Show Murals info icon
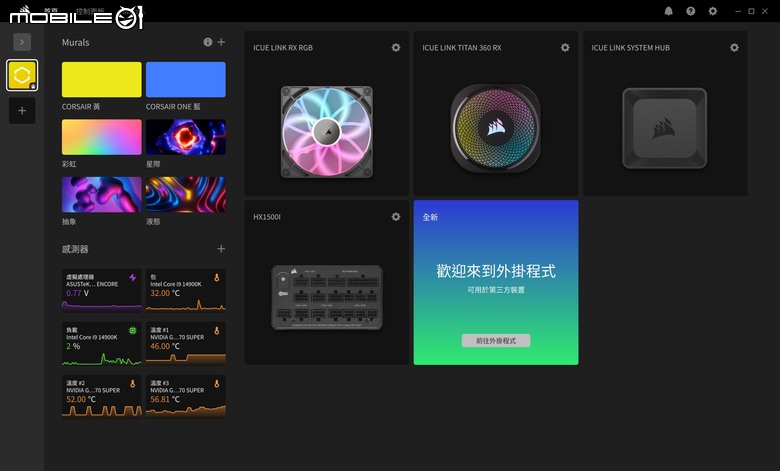Image resolution: width=780 pixels, height=471 pixels. pyautogui.click(x=207, y=42)
